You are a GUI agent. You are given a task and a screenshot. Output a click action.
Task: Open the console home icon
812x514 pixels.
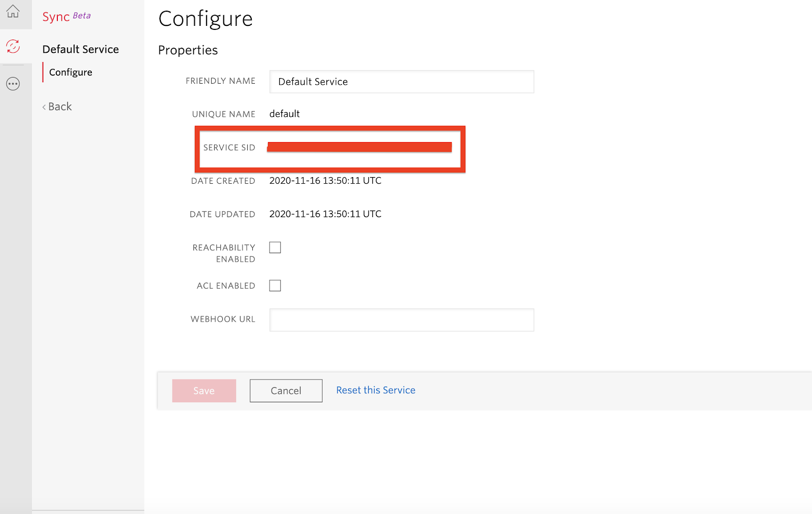point(13,11)
